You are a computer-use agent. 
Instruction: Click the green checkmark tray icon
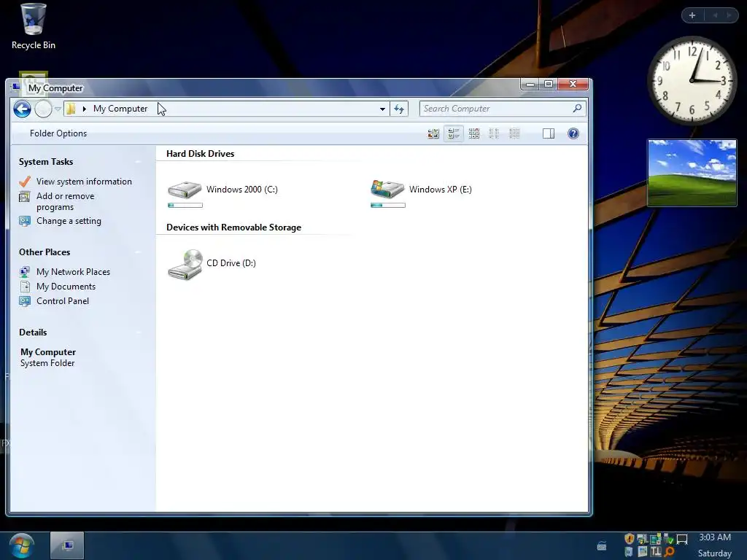669,539
